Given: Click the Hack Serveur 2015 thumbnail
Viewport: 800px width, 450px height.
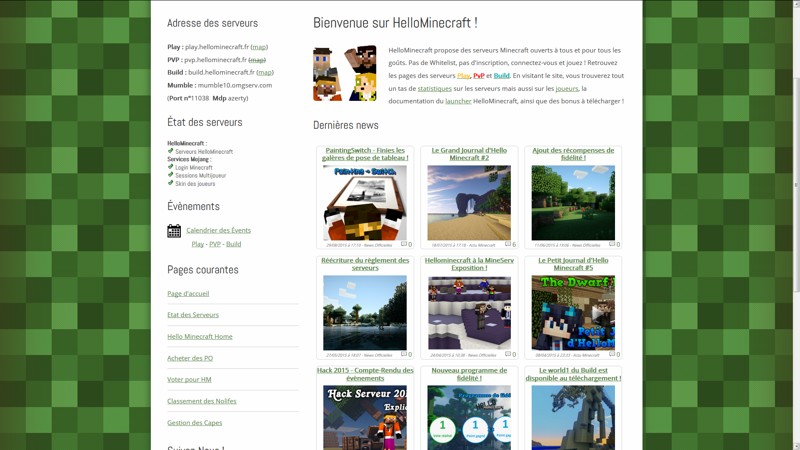Looking at the screenshot, I should point(365,417).
